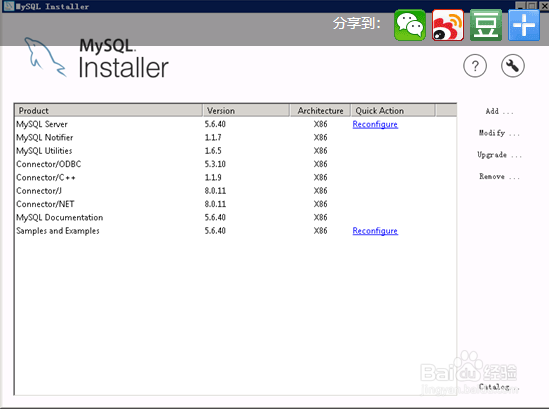Click X86 architecture of MySQL Server

(x=320, y=124)
